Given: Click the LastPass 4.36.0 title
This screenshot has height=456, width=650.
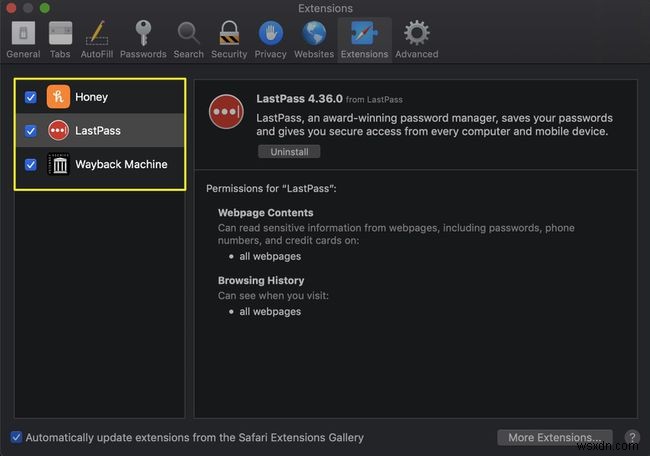Looking at the screenshot, I should pyautogui.click(x=299, y=99).
